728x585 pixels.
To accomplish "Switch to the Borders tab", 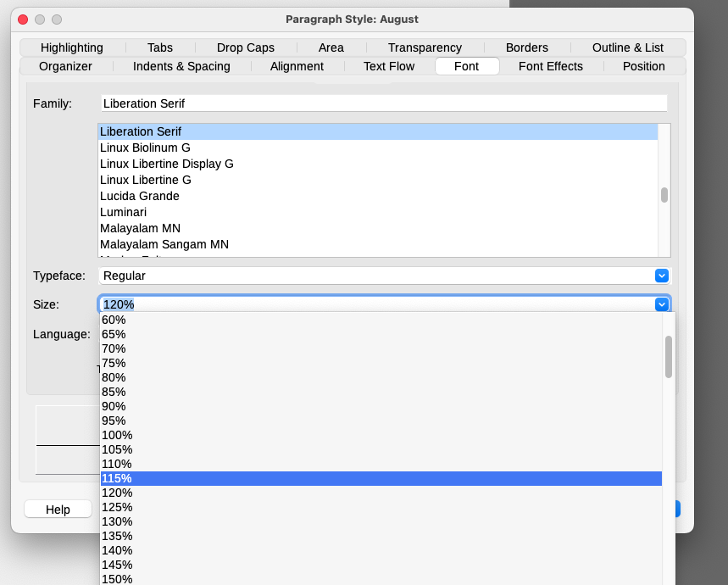I will tap(526, 47).
